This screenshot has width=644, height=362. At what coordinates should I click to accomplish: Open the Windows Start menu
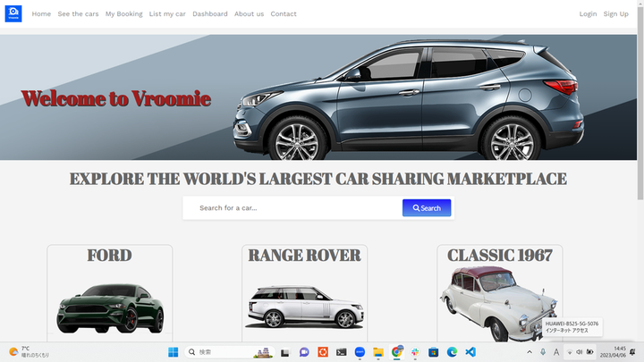(x=173, y=352)
